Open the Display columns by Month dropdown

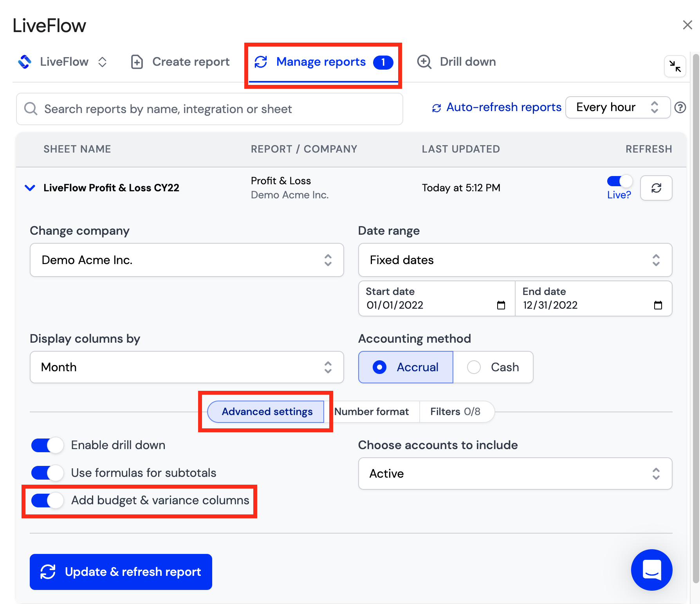tap(187, 367)
